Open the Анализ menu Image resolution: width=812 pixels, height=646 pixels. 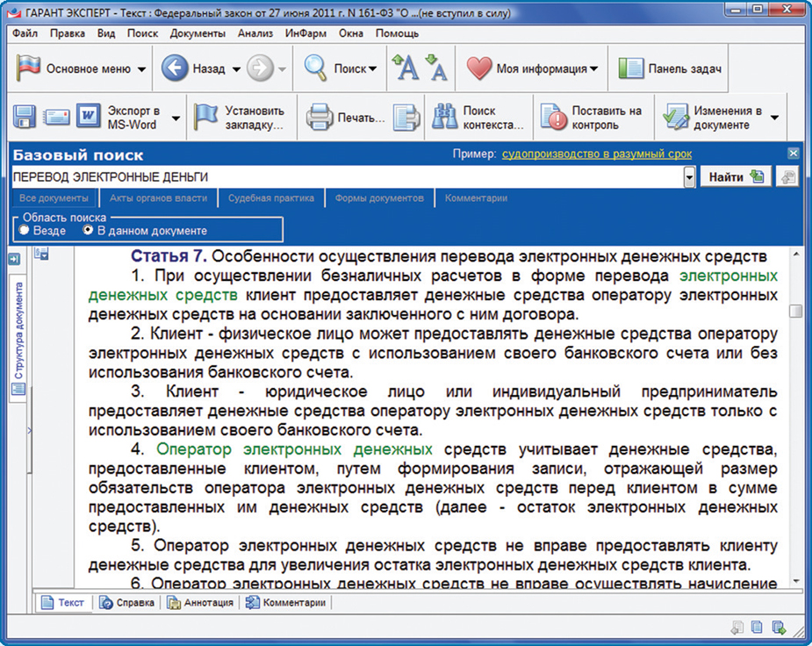255,33
